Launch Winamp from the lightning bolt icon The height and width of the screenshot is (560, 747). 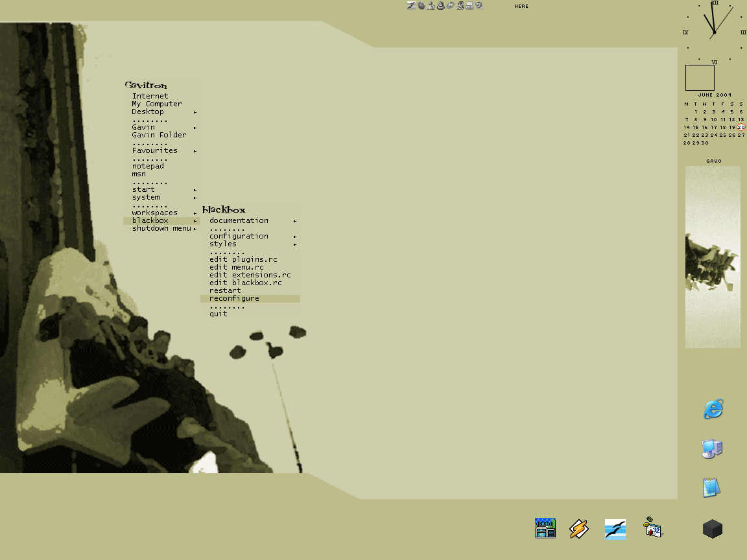(578, 529)
